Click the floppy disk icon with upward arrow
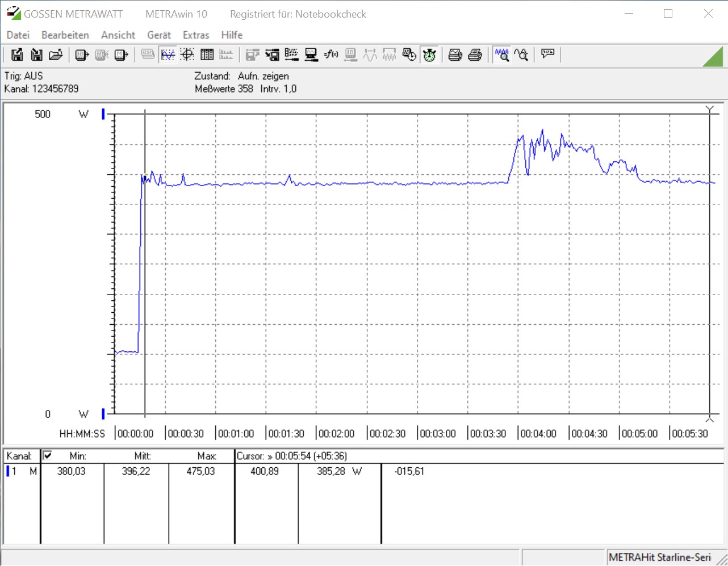Image resolution: width=728 pixels, height=566 pixels. 17,54
